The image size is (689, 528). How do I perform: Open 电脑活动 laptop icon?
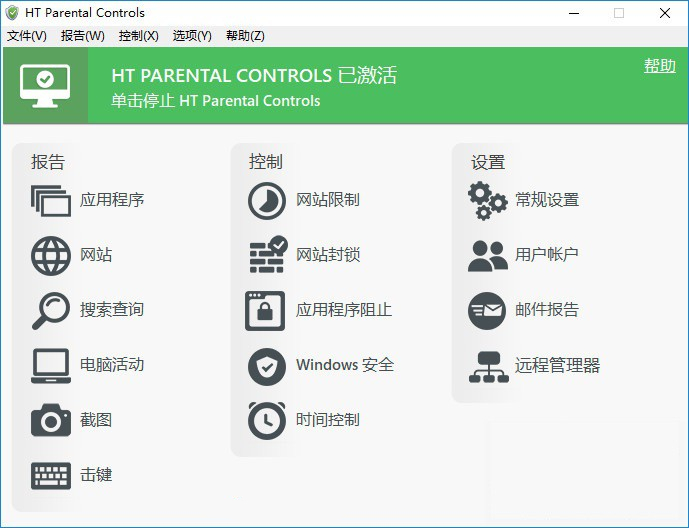(51, 365)
